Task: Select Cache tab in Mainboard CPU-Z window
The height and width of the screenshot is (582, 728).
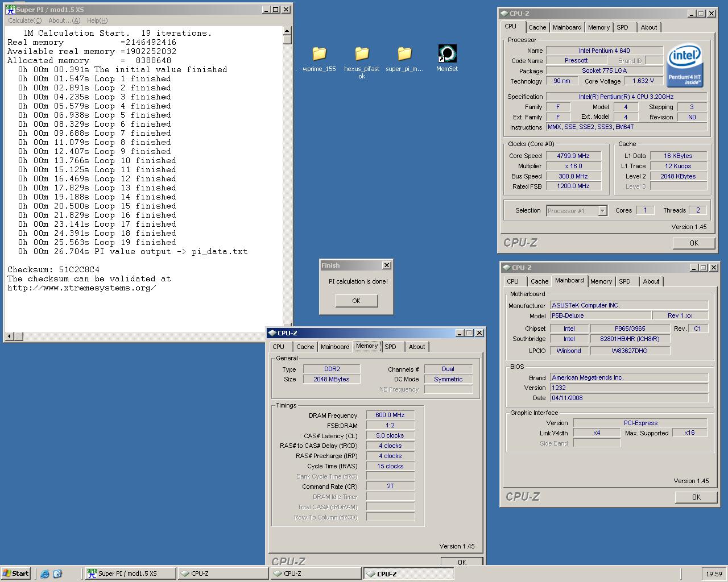Action: tap(539, 281)
